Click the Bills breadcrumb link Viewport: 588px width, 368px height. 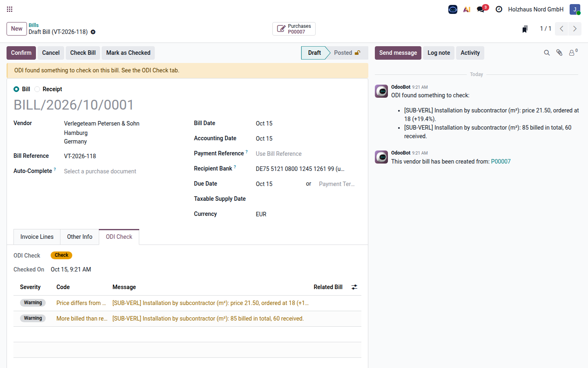[33, 25]
